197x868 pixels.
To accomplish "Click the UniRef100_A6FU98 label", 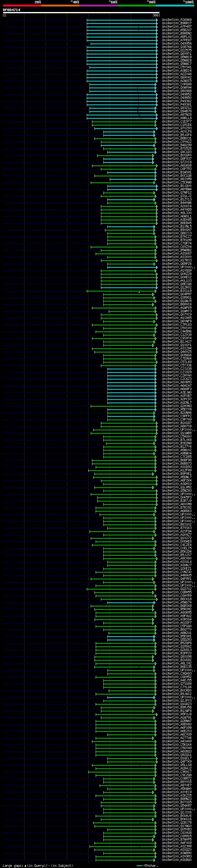I will pos(177,728).
